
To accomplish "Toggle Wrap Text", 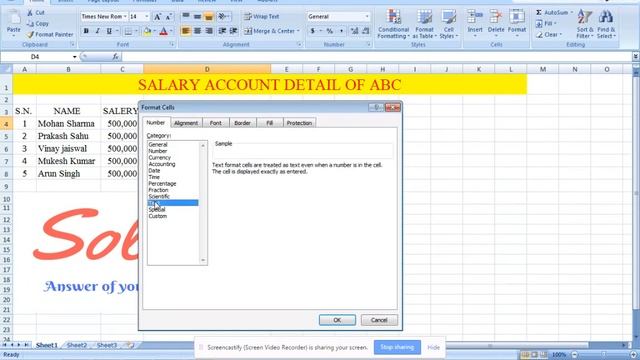I will (x=262, y=17).
